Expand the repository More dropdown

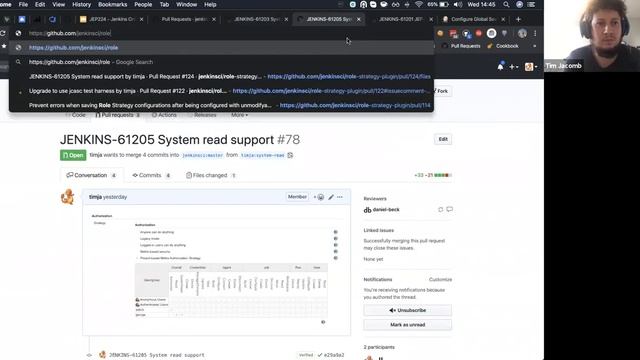(239, 115)
